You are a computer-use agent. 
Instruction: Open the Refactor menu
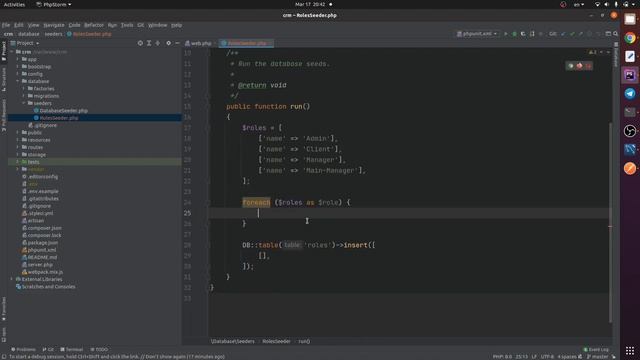[94, 25]
